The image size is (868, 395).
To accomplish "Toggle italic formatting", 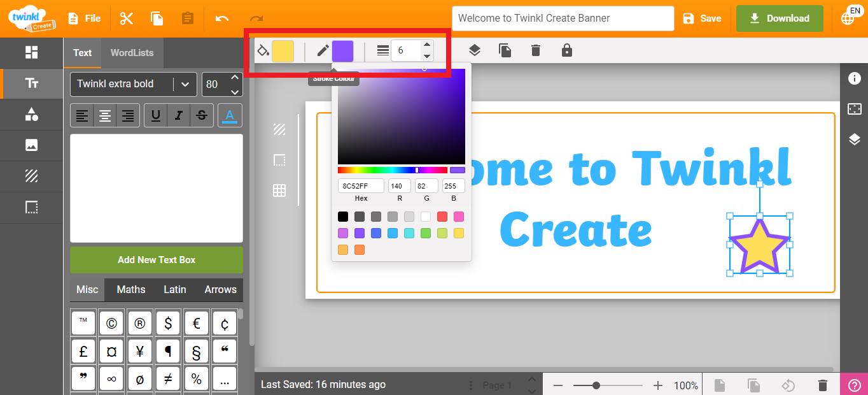I will click(x=179, y=115).
